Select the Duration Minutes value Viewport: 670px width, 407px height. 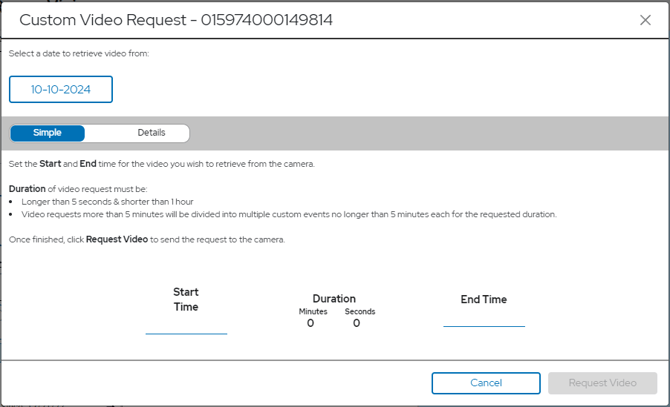310,323
